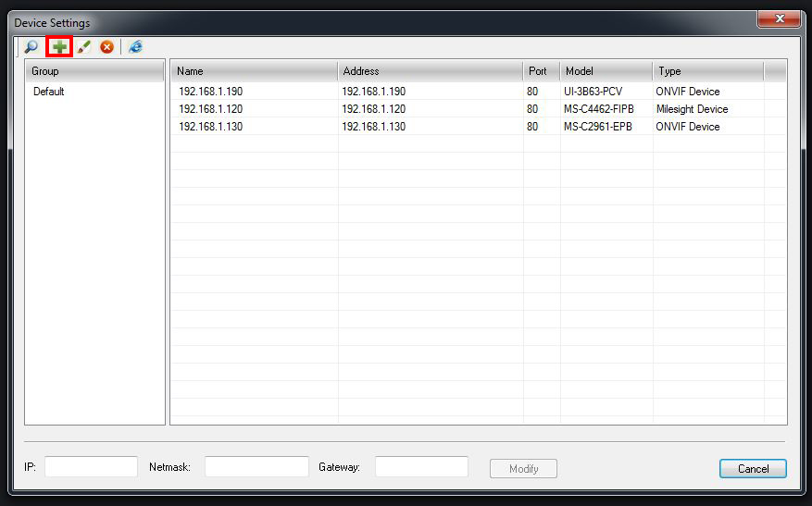Select device named 192.168.1.120

coord(211,109)
